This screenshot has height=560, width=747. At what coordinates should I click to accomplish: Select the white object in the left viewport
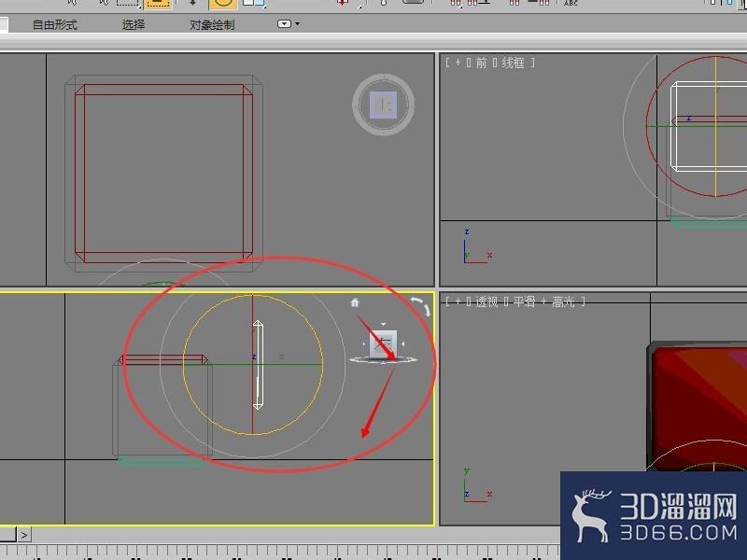(x=258, y=365)
